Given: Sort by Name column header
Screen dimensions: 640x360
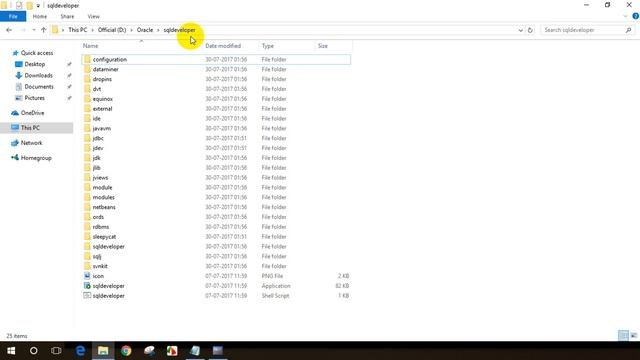Looking at the screenshot, I should pyautogui.click(x=91, y=46).
